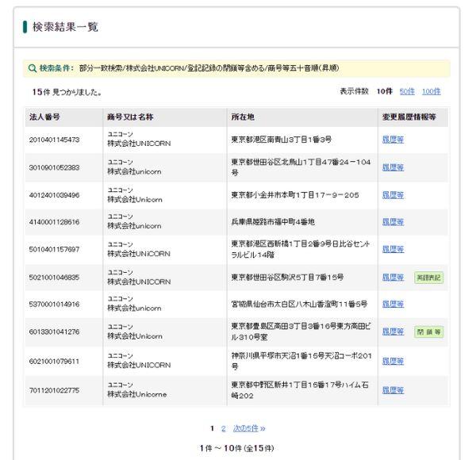Select corporate number 5010401157697

54,249
